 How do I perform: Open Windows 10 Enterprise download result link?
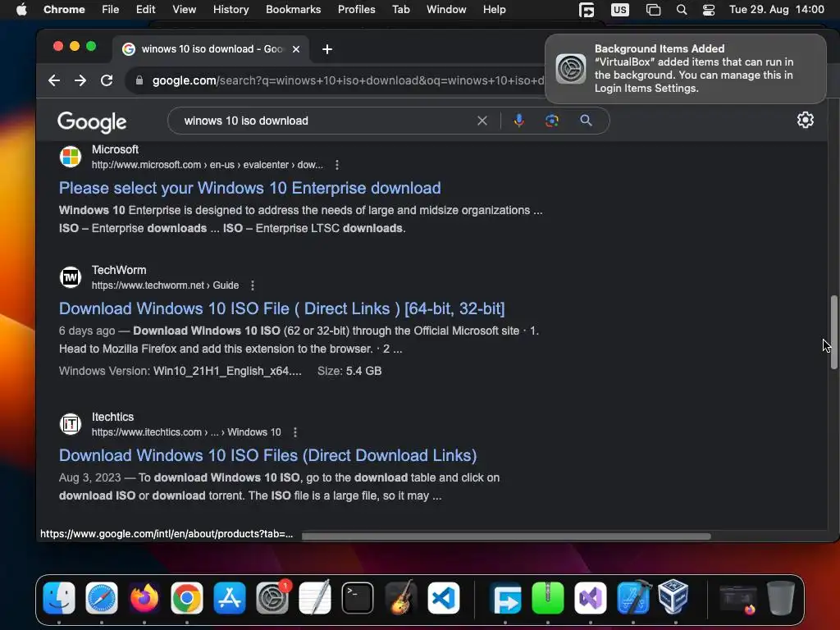coord(249,188)
